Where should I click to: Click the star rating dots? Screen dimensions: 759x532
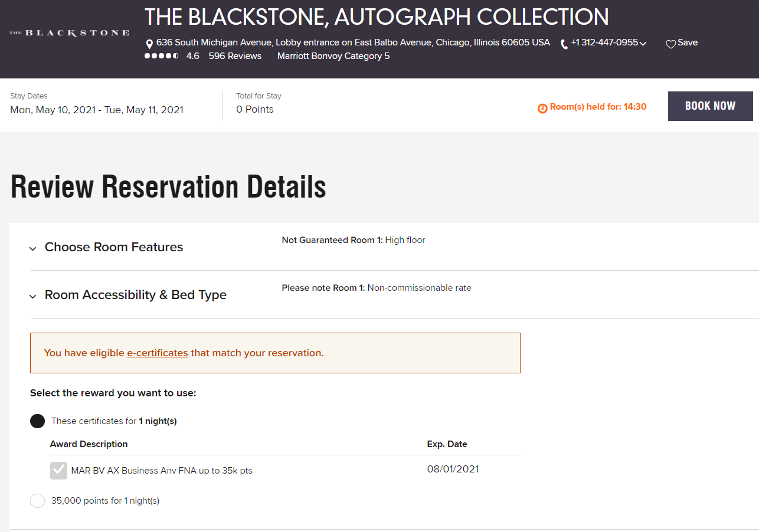pos(161,56)
